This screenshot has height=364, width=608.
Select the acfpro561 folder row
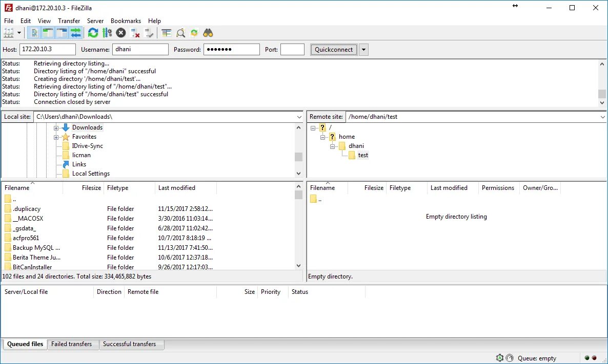pos(147,238)
